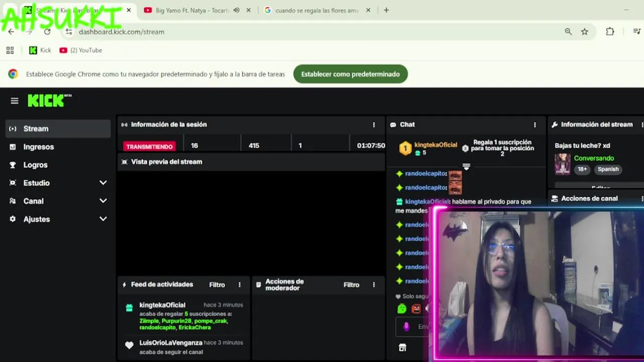The height and width of the screenshot is (362, 644).
Task: Open the browser zoom magnifier icon
Action: (x=568, y=32)
